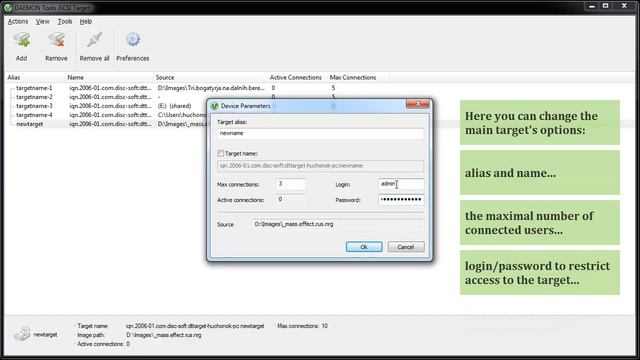Sort by the Source column header
Screen dimensions: 640x360
point(210,77)
